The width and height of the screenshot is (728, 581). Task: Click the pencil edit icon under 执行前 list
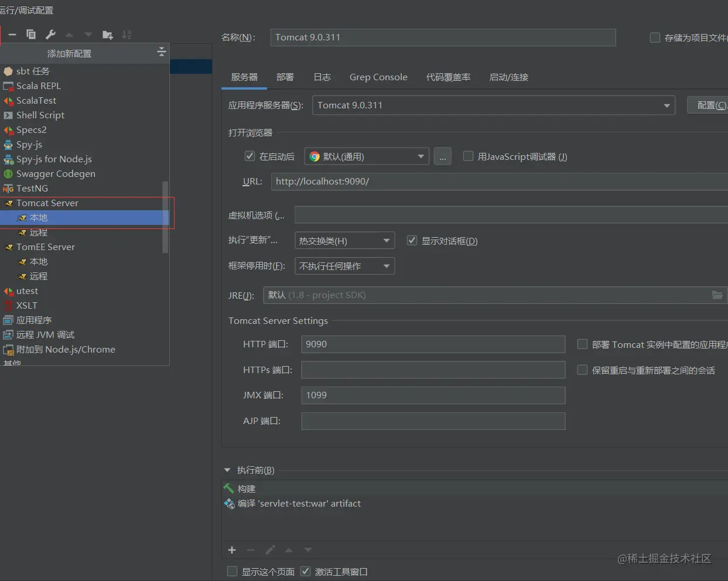pos(270,550)
